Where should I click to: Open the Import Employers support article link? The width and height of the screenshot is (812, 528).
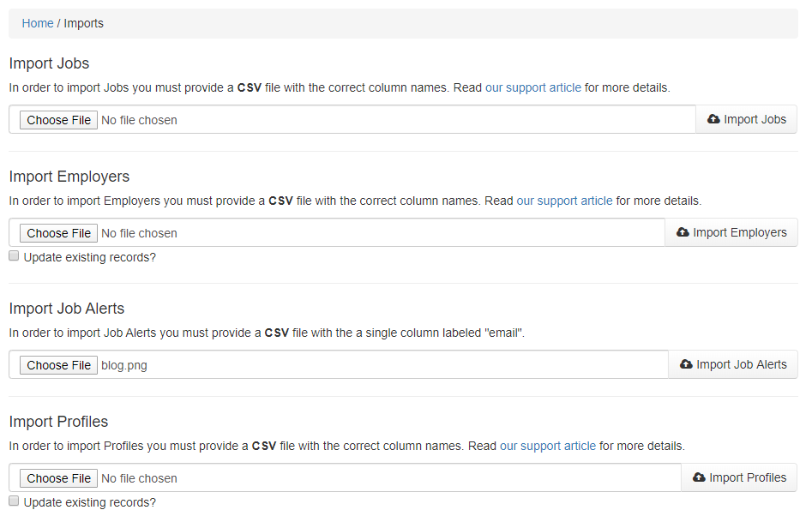coord(564,201)
